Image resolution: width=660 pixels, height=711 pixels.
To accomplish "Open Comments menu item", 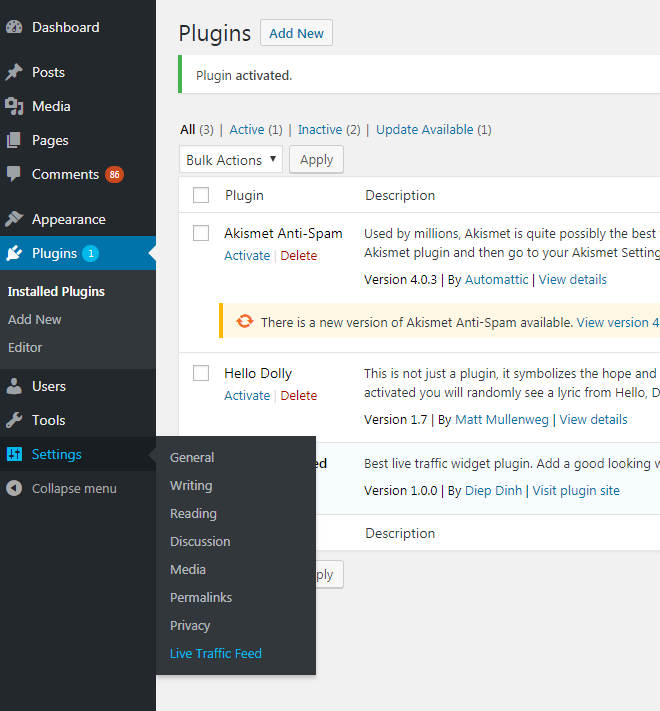I will coord(65,174).
